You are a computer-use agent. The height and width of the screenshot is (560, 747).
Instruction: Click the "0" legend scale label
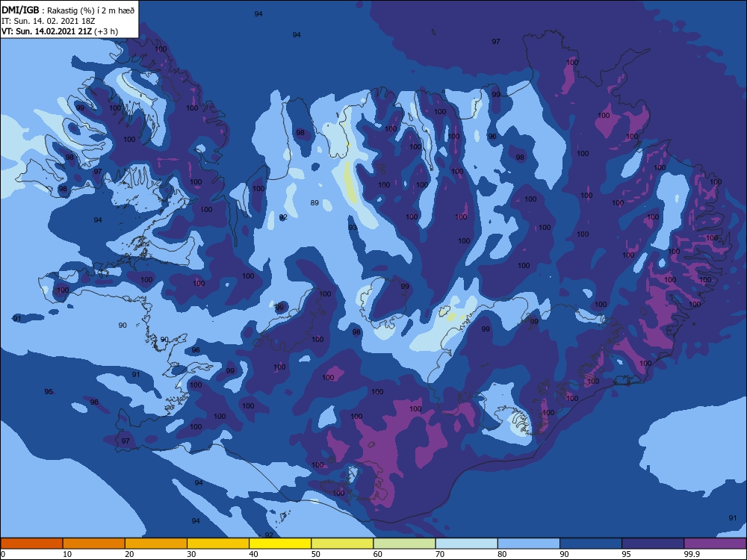(3, 554)
